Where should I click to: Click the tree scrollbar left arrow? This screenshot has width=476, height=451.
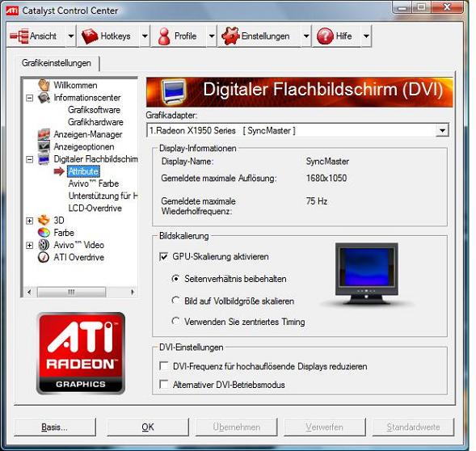click(29, 292)
